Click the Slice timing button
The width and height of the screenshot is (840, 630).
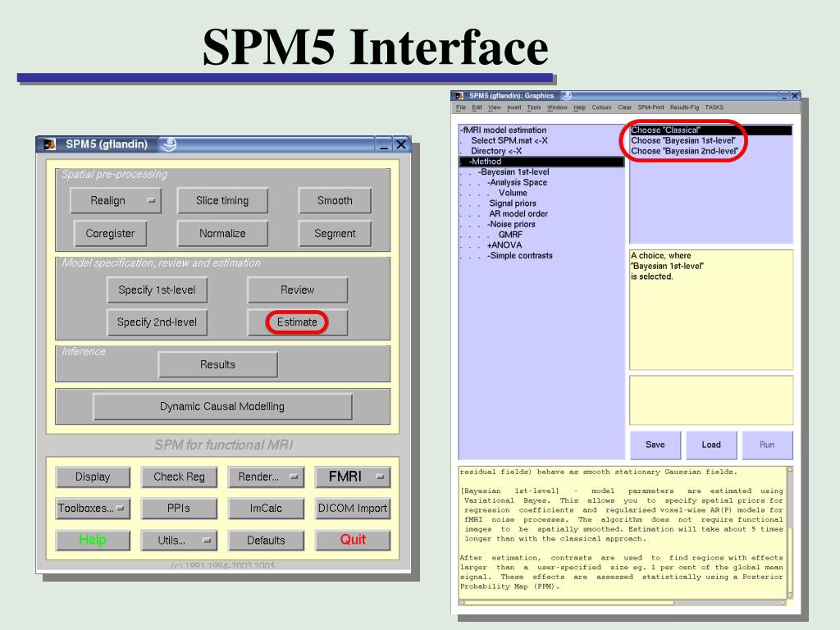(x=222, y=200)
